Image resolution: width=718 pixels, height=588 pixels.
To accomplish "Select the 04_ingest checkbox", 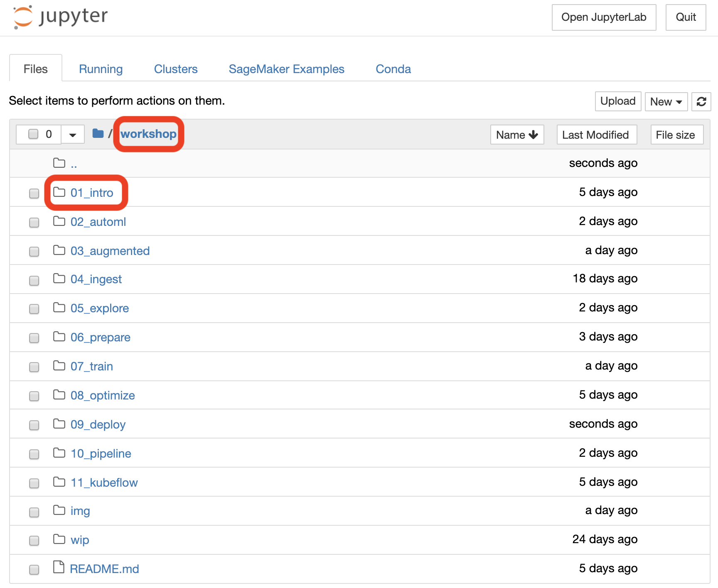I will 34,281.
